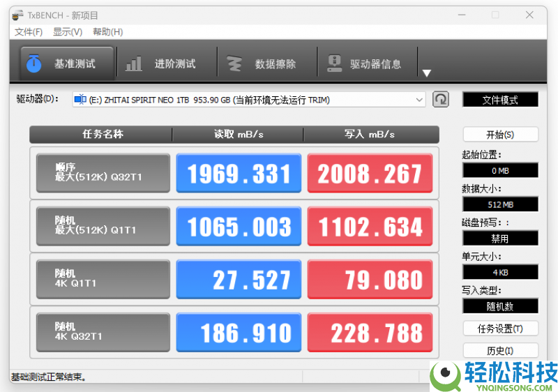Click the read result 27.527
The height and width of the screenshot is (392, 558).
pyautogui.click(x=239, y=279)
